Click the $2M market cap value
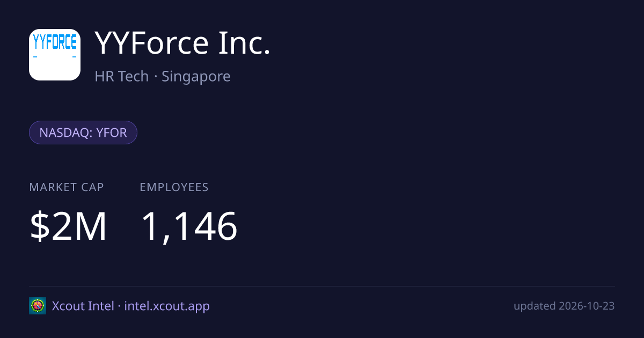644x338 pixels. pos(68,226)
